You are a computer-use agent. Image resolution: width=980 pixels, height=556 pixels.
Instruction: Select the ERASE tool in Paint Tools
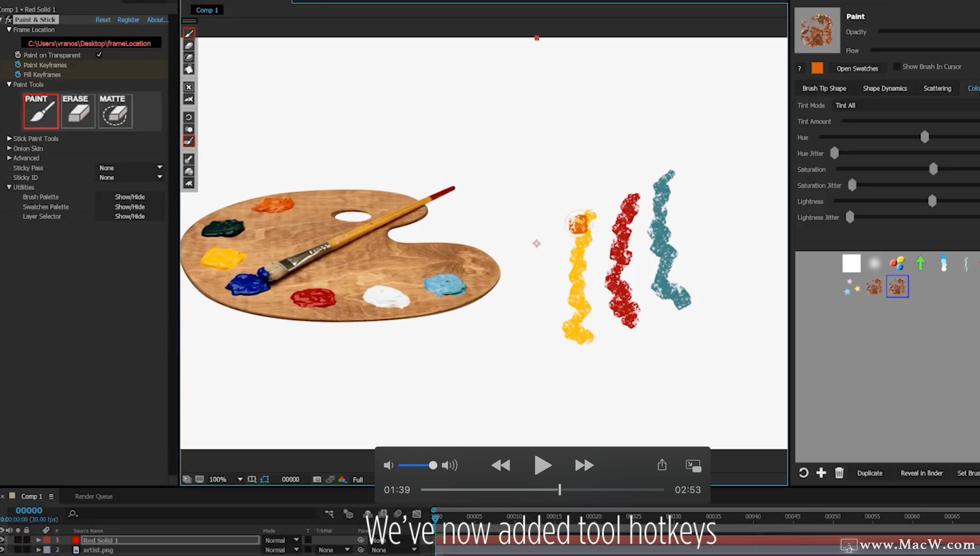pyautogui.click(x=77, y=111)
